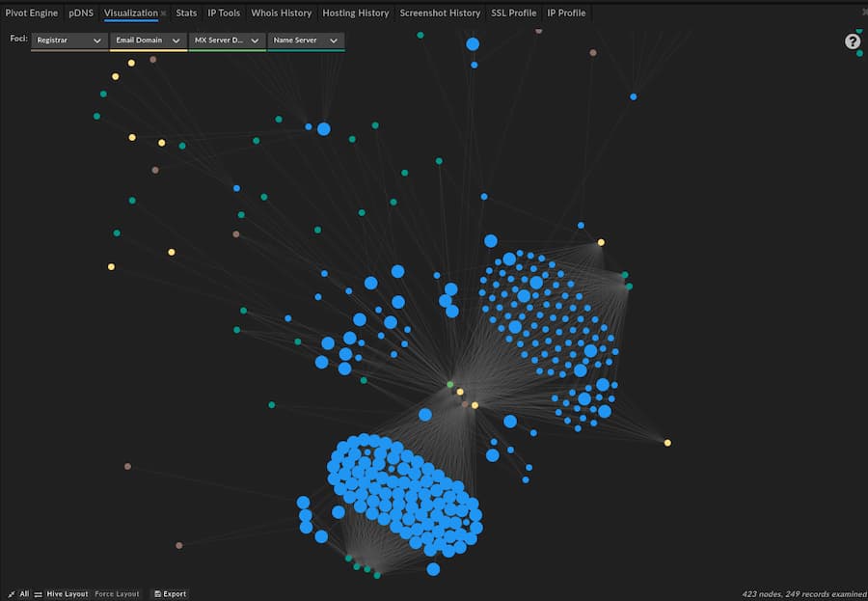This screenshot has width=868, height=601.
Task: Select the large blue node at top center
Action: (472, 42)
